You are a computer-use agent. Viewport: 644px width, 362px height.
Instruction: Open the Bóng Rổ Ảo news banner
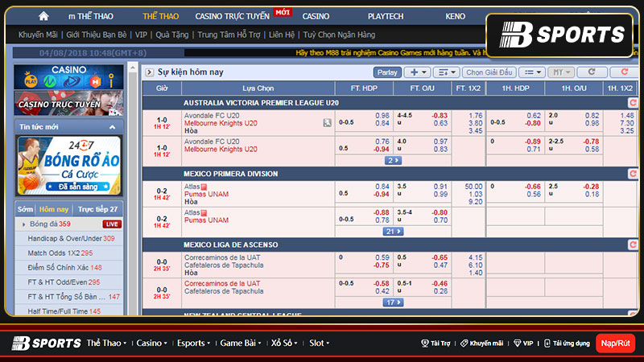tap(68, 166)
